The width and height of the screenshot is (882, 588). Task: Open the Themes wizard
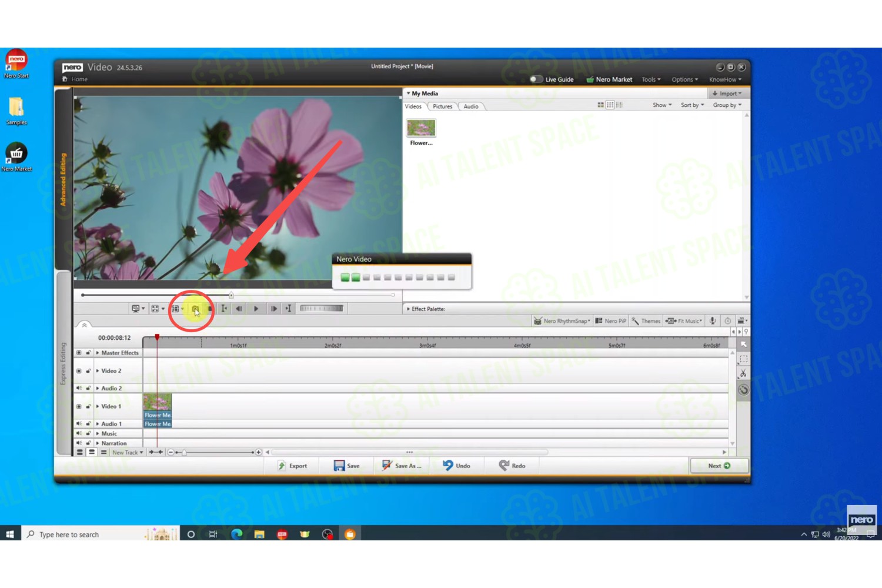646,321
